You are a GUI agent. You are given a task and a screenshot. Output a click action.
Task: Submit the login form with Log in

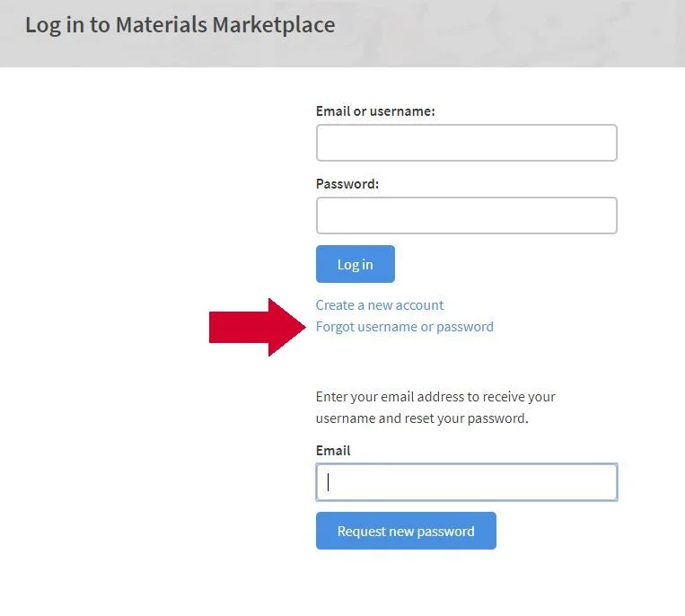(x=356, y=264)
